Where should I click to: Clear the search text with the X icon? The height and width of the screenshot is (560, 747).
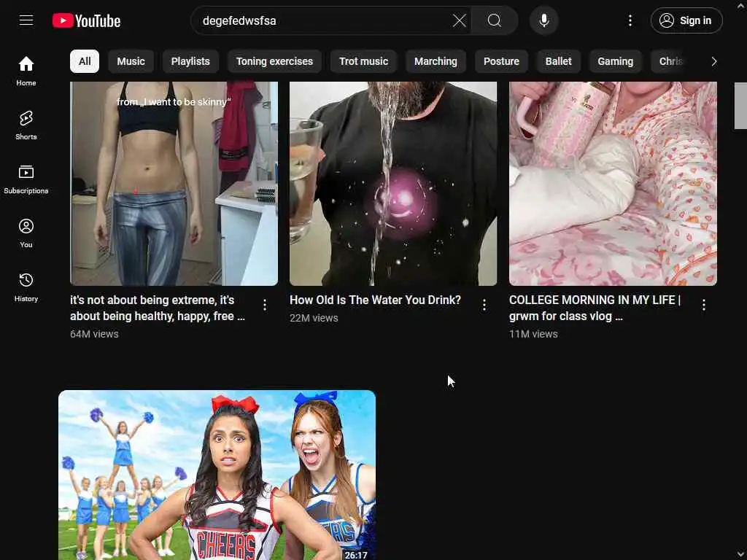click(460, 20)
